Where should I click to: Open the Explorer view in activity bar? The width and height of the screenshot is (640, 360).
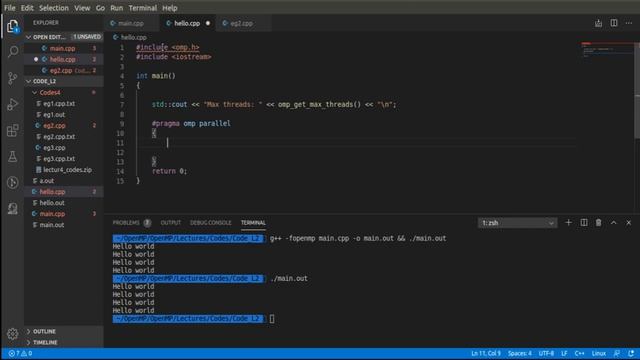coord(13,26)
